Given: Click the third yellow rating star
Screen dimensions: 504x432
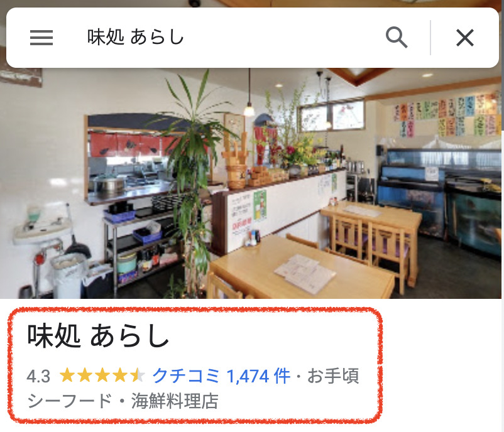Looking at the screenshot, I should pos(102,375).
